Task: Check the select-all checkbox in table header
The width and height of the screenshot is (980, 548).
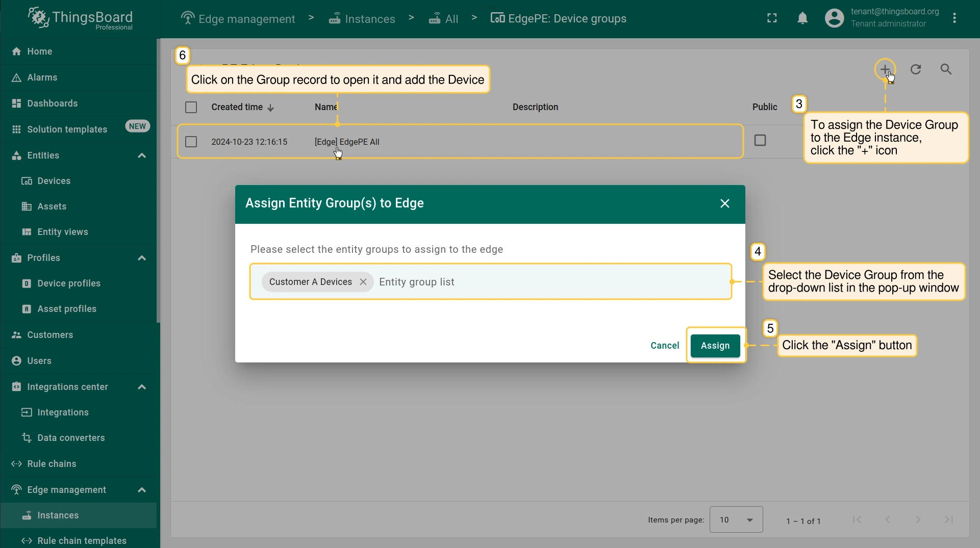Action: point(191,107)
